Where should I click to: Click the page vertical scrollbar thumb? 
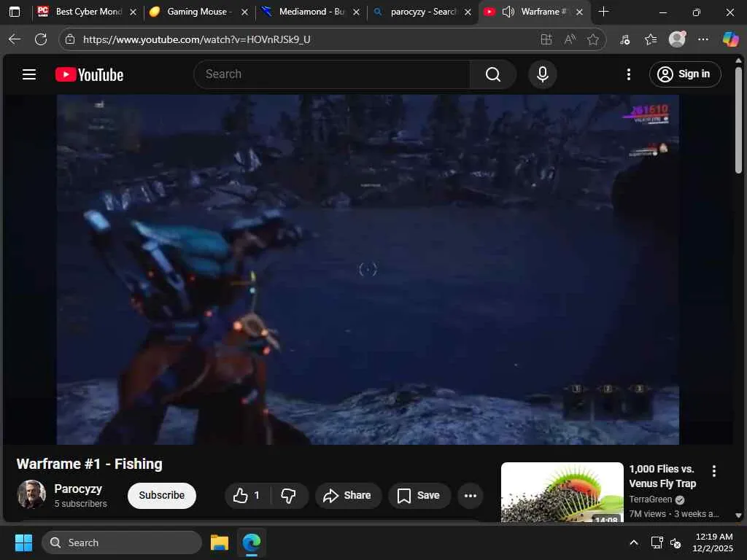click(738, 119)
